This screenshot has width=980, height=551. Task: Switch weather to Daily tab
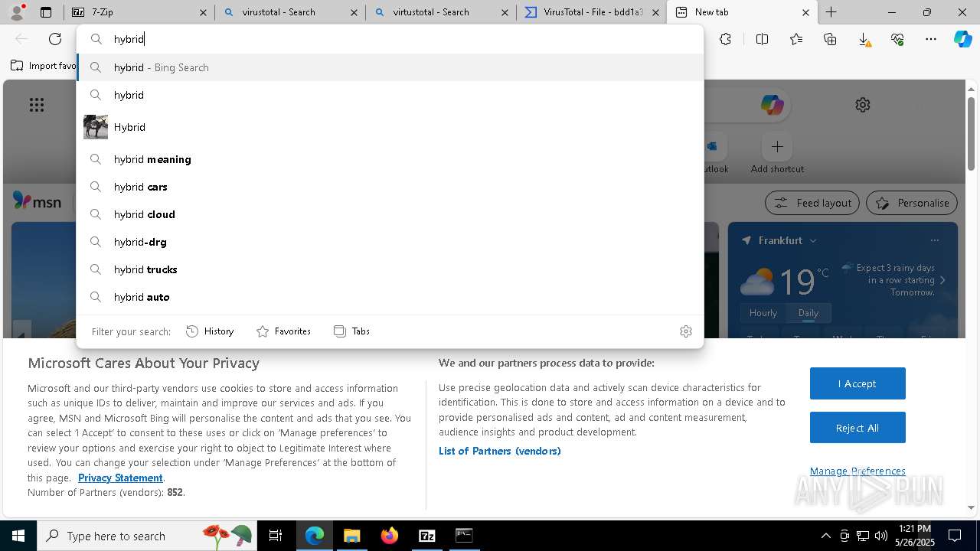[808, 313]
